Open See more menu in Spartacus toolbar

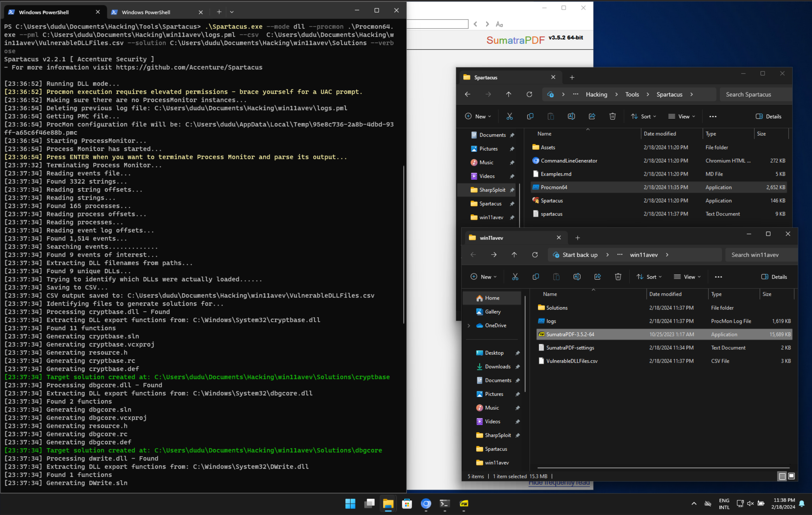pyautogui.click(x=713, y=116)
